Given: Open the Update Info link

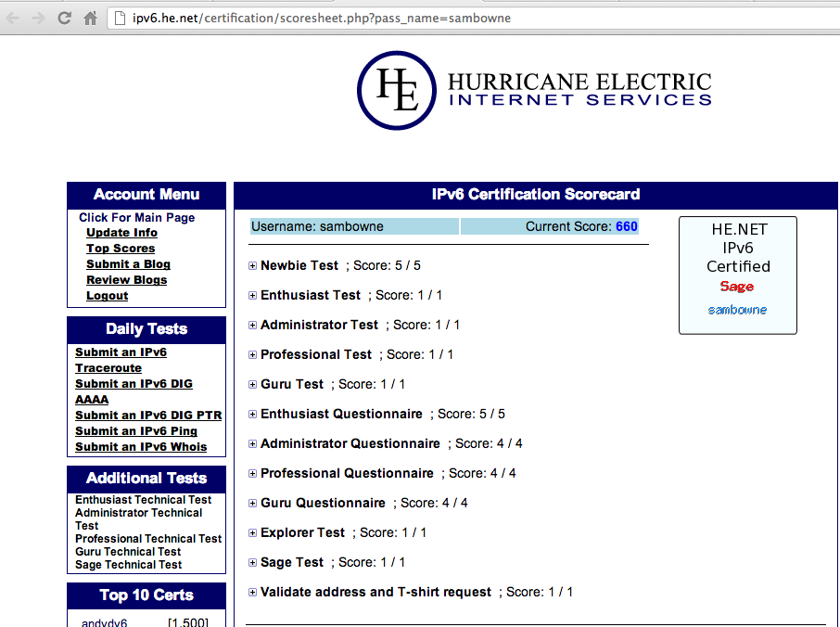Looking at the screenshot, I should pyautogui.click(x=121, y=233).
